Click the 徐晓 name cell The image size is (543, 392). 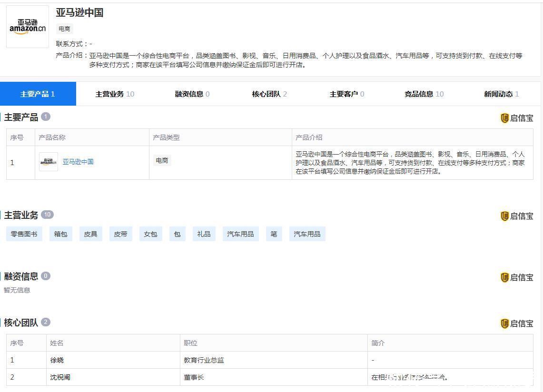(113, 360)
